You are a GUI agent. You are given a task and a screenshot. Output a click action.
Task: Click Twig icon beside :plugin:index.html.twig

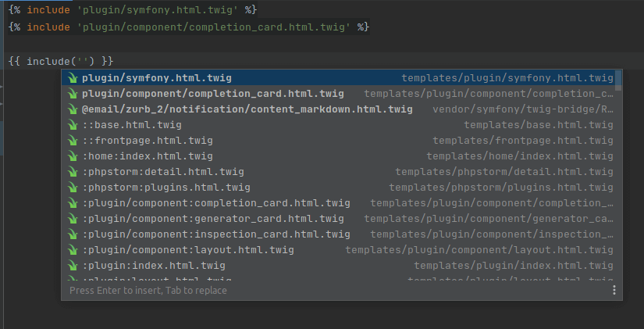[x=72, y=266]
